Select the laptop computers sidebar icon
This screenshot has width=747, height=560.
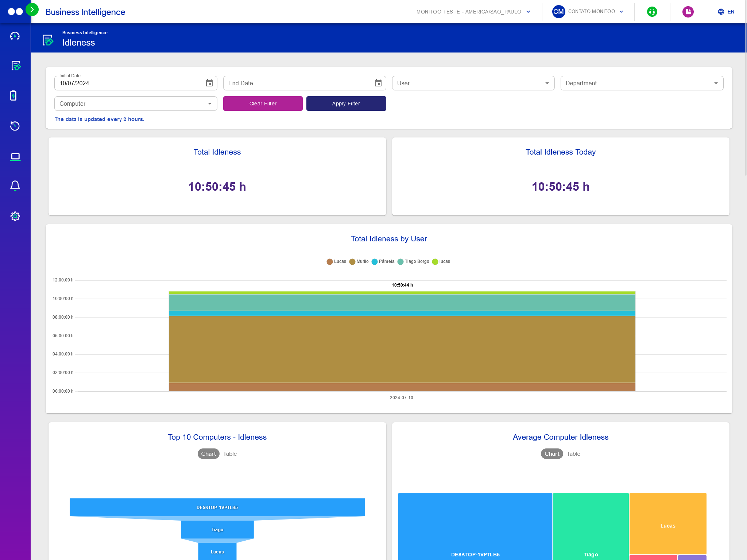pyautogui.click(x=15, y=157)
